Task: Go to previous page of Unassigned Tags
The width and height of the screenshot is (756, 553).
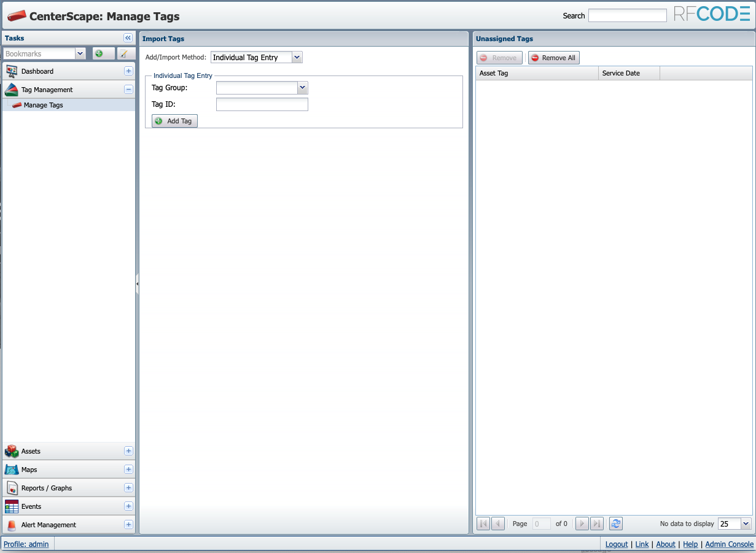Action: pyautogui.click(x=498, y=524)
